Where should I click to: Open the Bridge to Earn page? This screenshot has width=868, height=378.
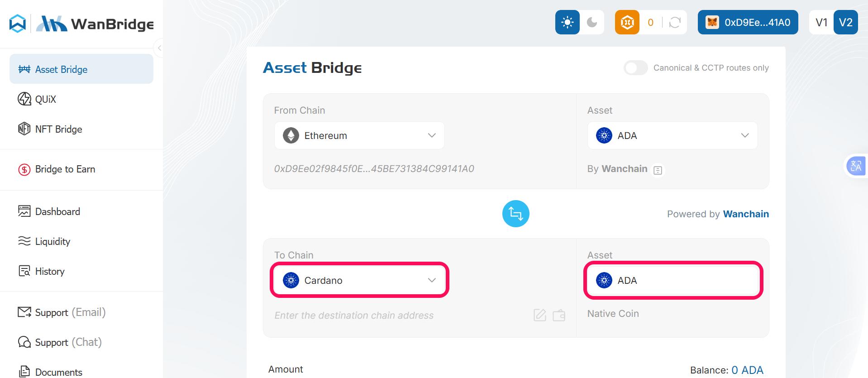[65, 169]
